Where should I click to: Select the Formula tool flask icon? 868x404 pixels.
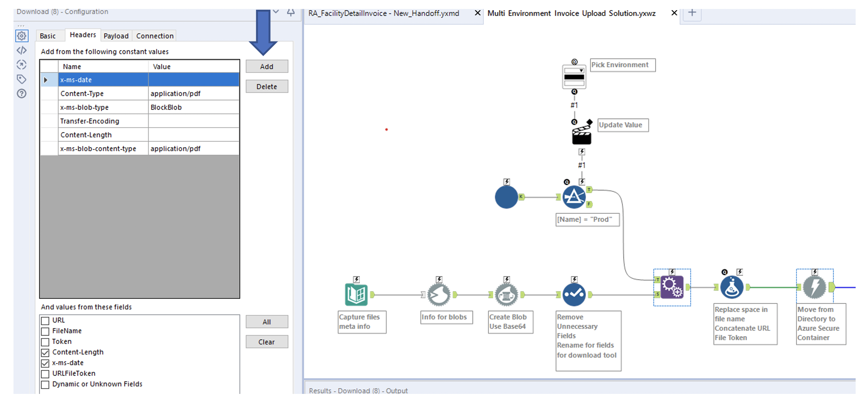[732, 287]
